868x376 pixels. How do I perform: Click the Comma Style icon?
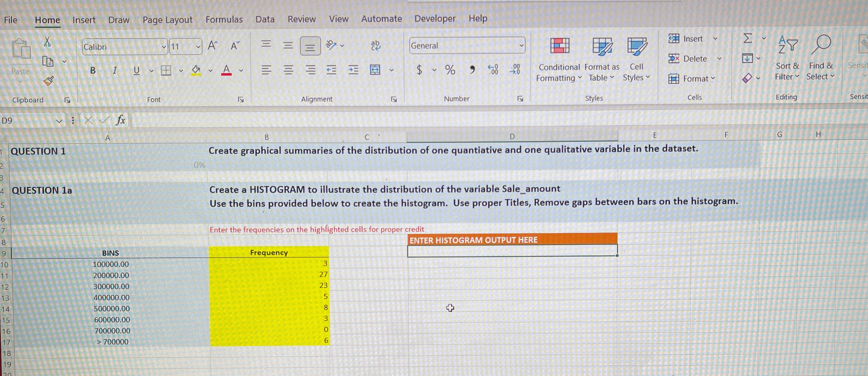coord(472,69)
